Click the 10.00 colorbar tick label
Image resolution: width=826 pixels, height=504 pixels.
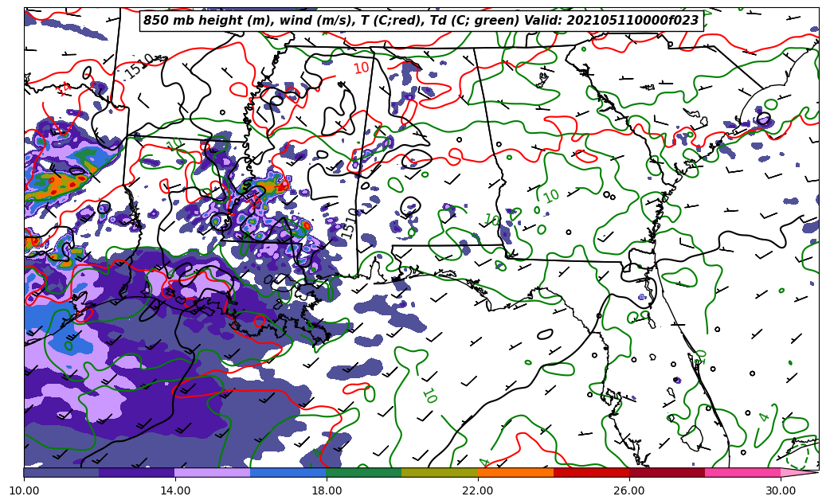click(x=24, y=490)
